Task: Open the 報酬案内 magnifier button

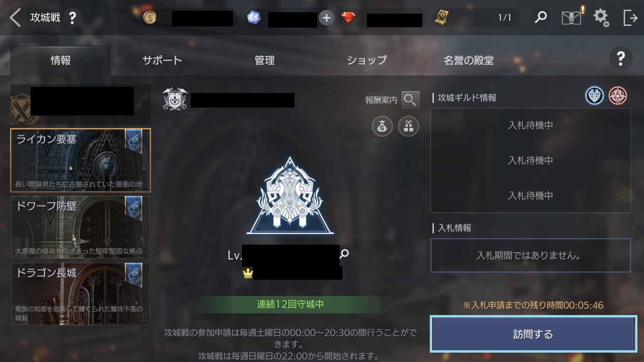Action: pyautogui.click(x=410, y=100)
